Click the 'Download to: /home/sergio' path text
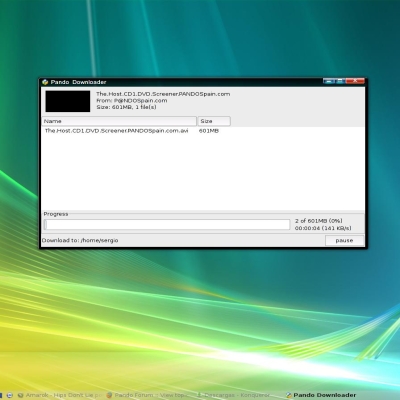The image size is (400, 400). [80, 240]
